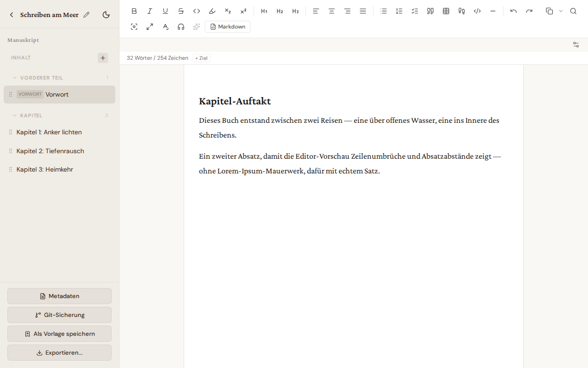Toggle bold formatting
Image resolution: width=588 pixels, height=368 pixels.
pyautogui.click(x=134, y=11)
